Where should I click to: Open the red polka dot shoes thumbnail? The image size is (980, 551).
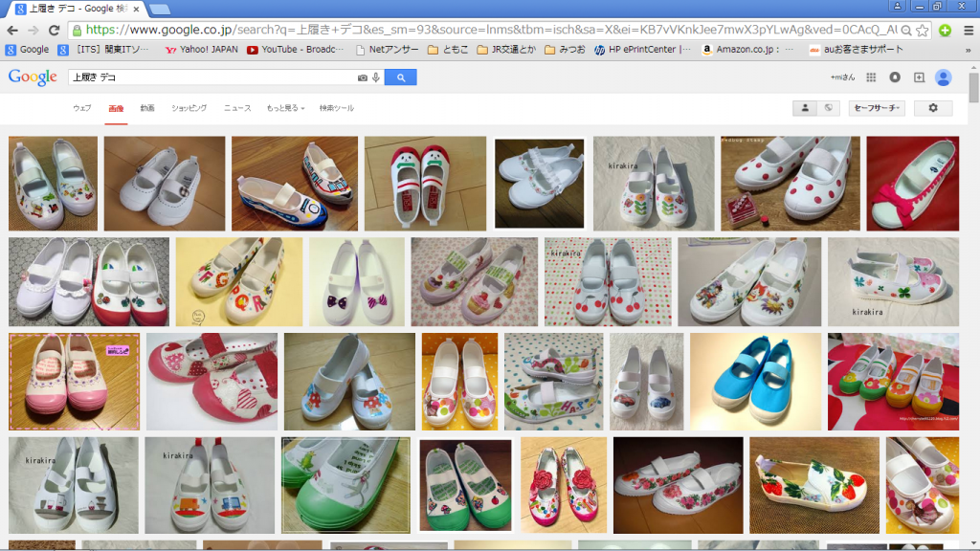pos(790,184)
